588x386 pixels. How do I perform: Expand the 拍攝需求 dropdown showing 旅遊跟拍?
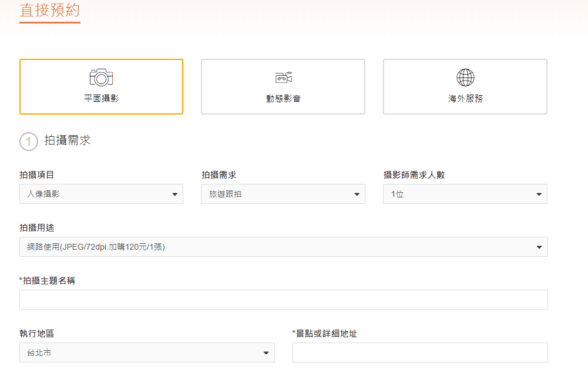[283, 194]
